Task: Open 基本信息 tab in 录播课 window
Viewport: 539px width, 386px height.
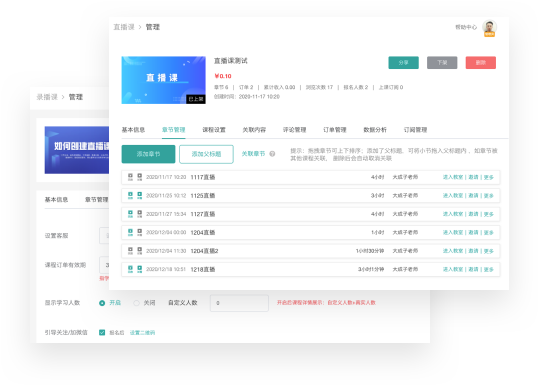Action: pos(56,200)
